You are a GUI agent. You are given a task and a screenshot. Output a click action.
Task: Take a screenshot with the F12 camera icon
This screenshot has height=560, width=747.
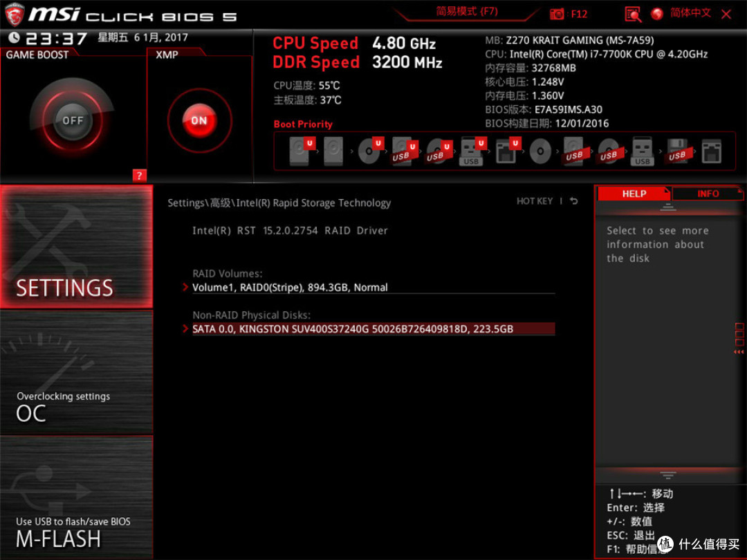(556, 14)
